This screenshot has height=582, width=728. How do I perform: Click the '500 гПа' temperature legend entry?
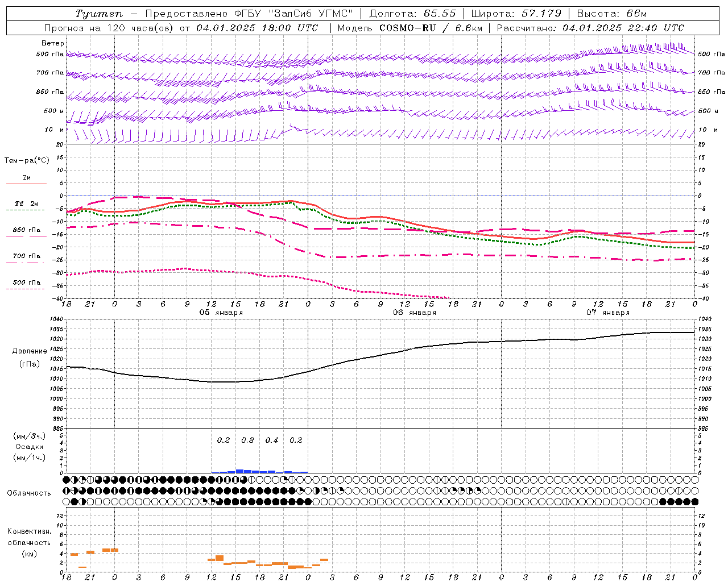(27, 282)
